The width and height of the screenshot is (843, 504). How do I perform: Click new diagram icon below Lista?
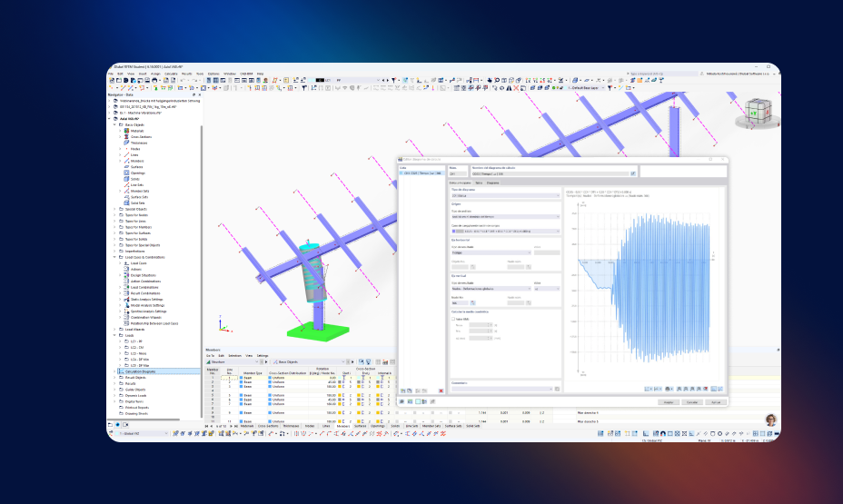[402, 390]
